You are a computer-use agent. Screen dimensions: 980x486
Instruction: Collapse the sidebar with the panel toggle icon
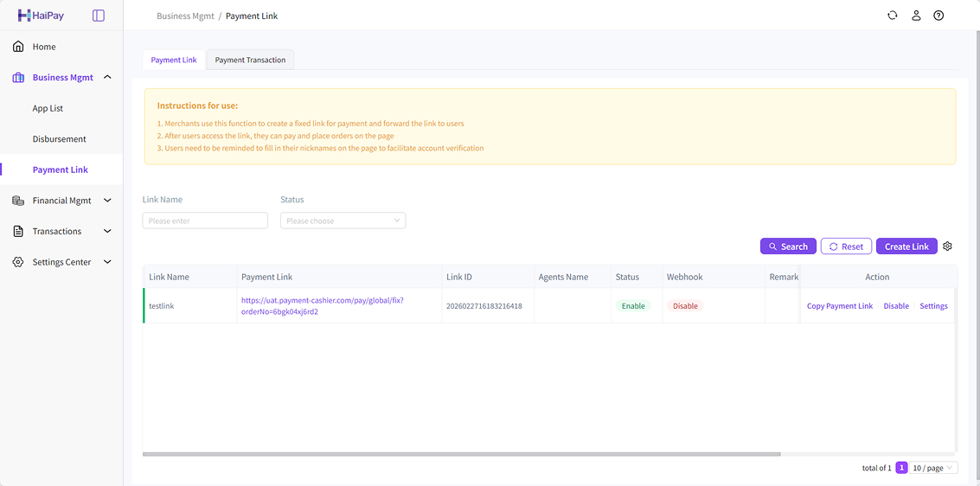click(99, 16)
